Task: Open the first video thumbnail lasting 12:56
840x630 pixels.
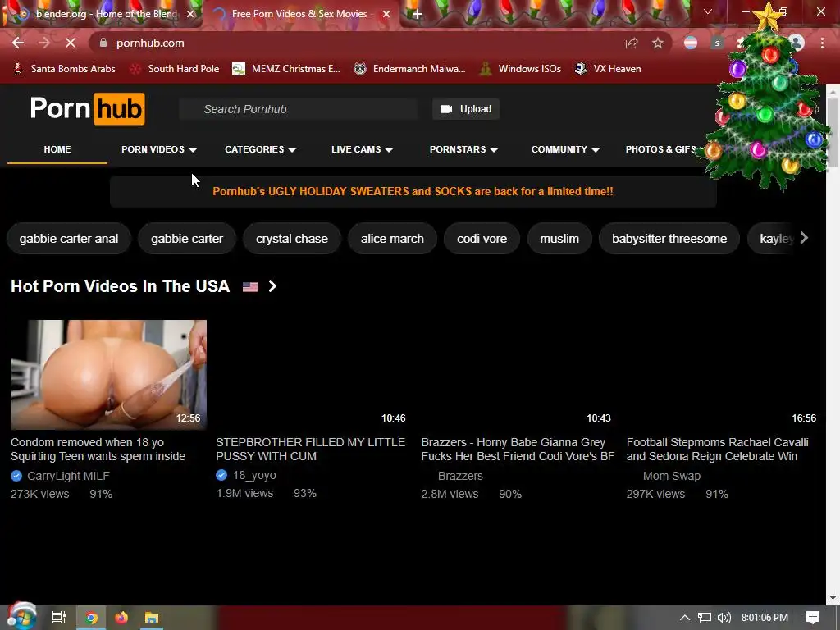Action: (109, 375)
